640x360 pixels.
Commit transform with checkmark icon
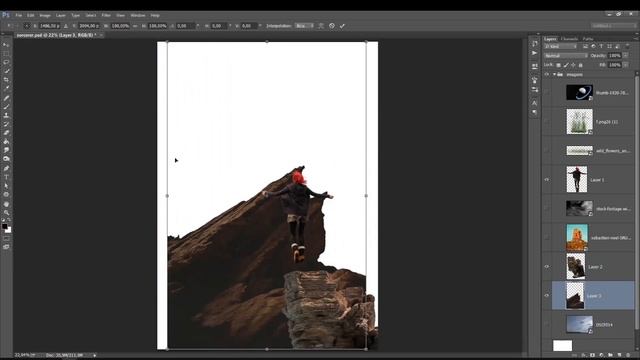(x=342, y=26)
